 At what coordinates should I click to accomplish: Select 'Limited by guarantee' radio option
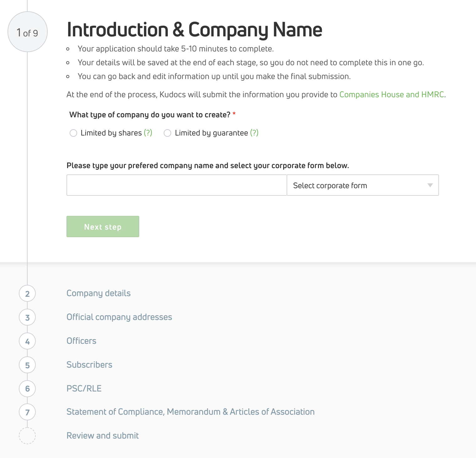tap(168, 133)
